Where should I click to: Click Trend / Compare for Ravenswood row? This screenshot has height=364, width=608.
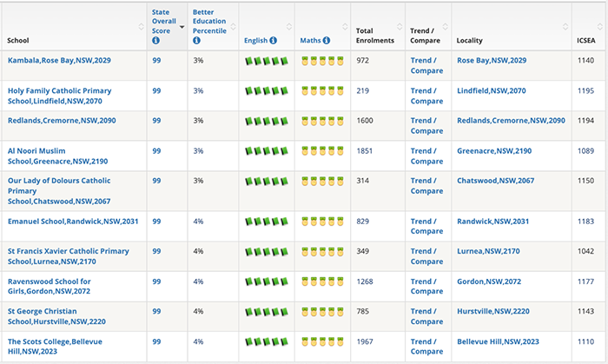426,286
